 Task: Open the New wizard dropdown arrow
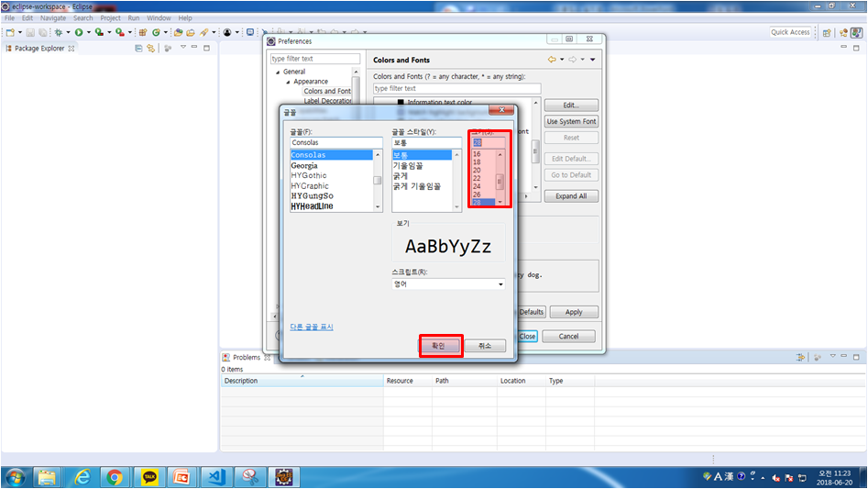[x=20, y=33]
